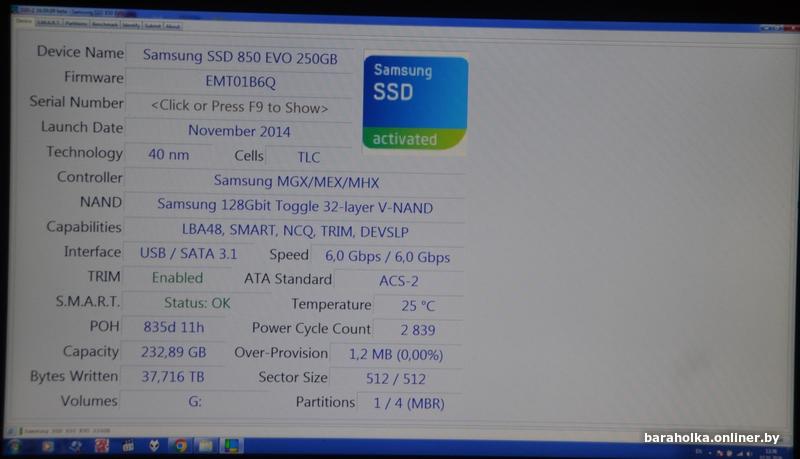The height and width of the screenshot is (459, 800).
Task: Click the network signal tray icon
Action: [740, 453]
